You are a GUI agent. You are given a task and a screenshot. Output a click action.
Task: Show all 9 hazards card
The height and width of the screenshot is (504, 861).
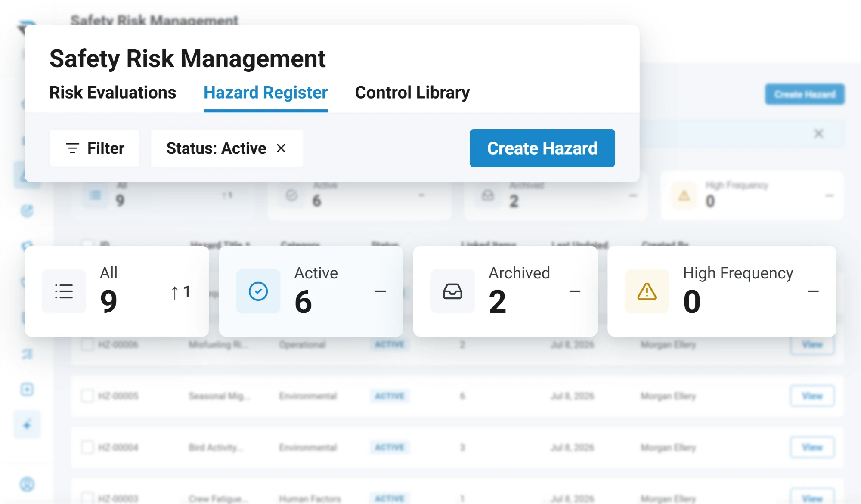click(117, 291)
